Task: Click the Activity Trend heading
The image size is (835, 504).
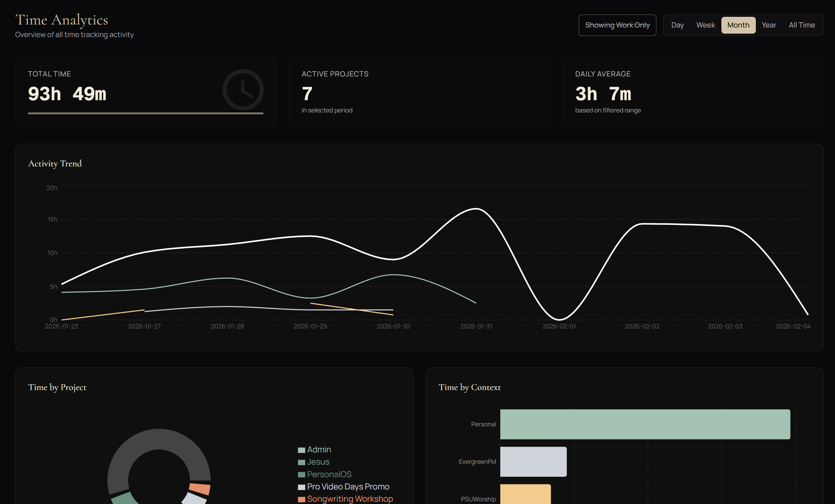Action: [55, 164]
